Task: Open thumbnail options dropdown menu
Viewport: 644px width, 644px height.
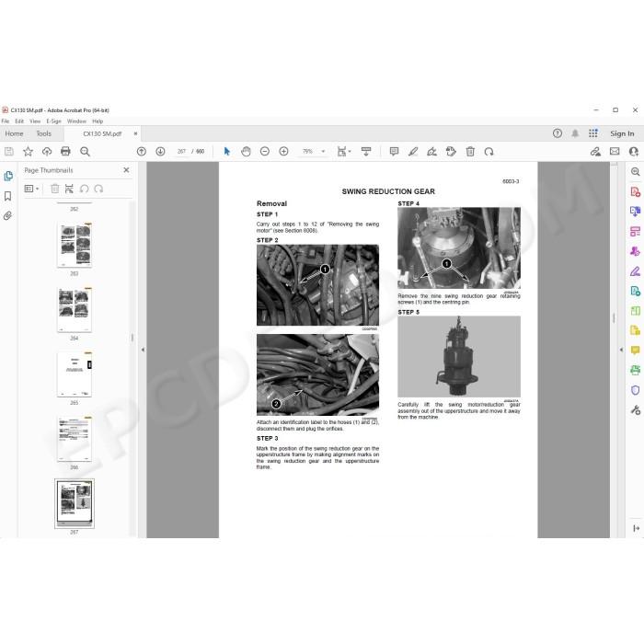Action: 31,189
